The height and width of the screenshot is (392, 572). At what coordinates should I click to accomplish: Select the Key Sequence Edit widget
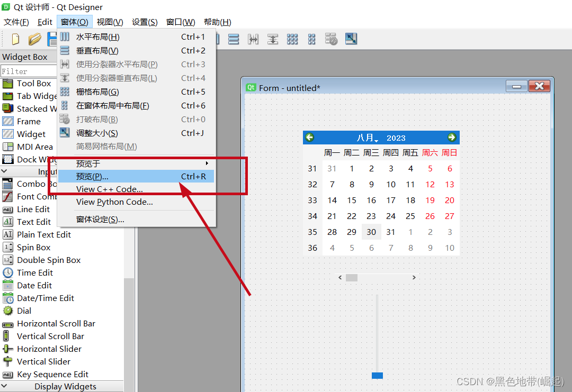52,375
